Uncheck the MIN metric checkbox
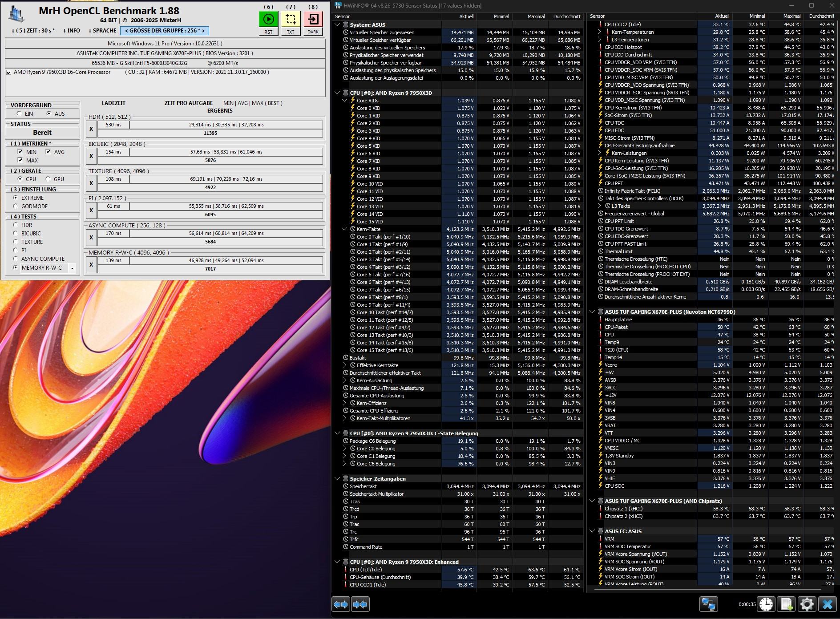 [20, 152]
